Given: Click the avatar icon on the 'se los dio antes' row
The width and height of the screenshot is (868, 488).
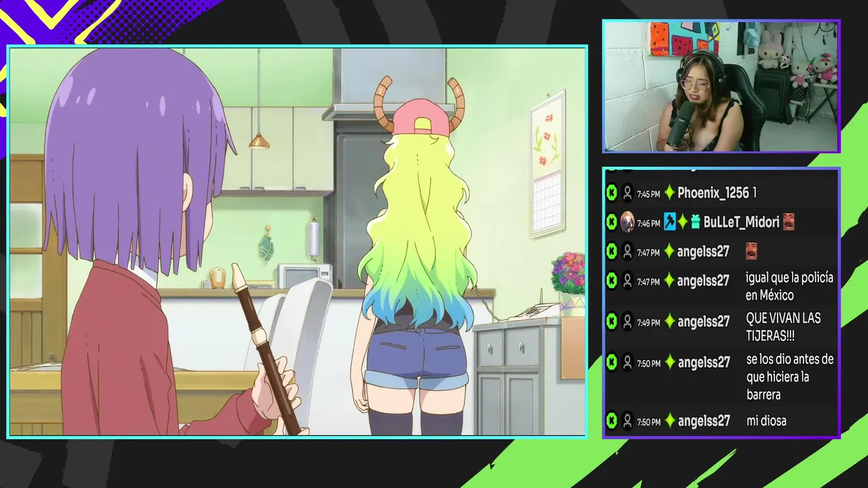Looking at the screenshot, I should (x=627, y=363).
